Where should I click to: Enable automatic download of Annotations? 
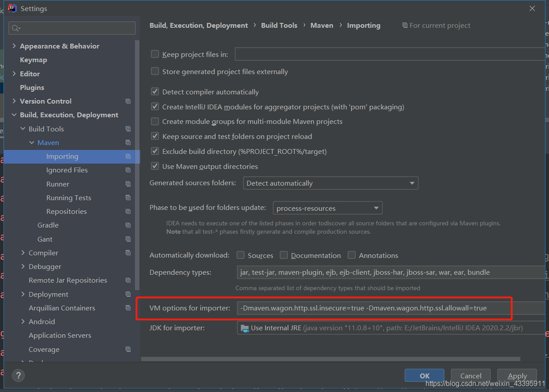pyautogui.click(x=351, y=255)
